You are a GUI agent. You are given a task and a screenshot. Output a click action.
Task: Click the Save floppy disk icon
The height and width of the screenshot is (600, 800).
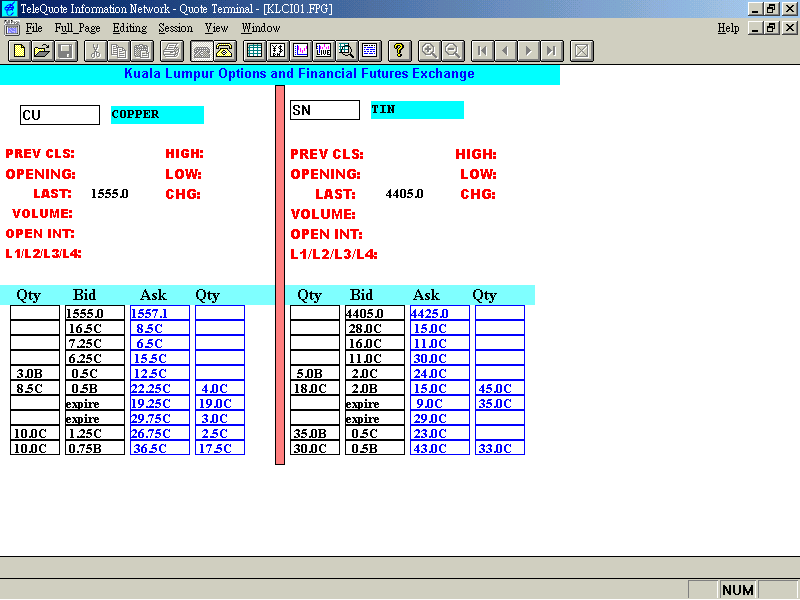pyautogui.click(x=66, y=51)
